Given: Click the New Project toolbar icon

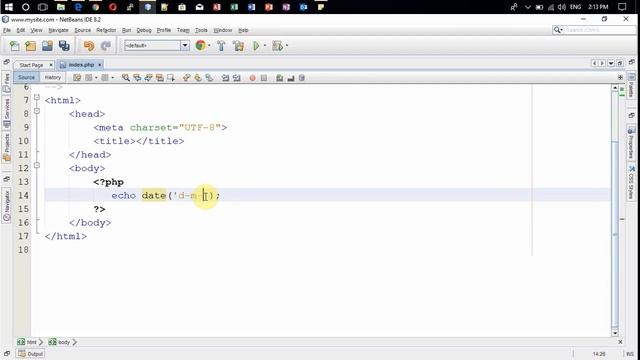Looking at the screenshot, I should [x=31, y=46].
